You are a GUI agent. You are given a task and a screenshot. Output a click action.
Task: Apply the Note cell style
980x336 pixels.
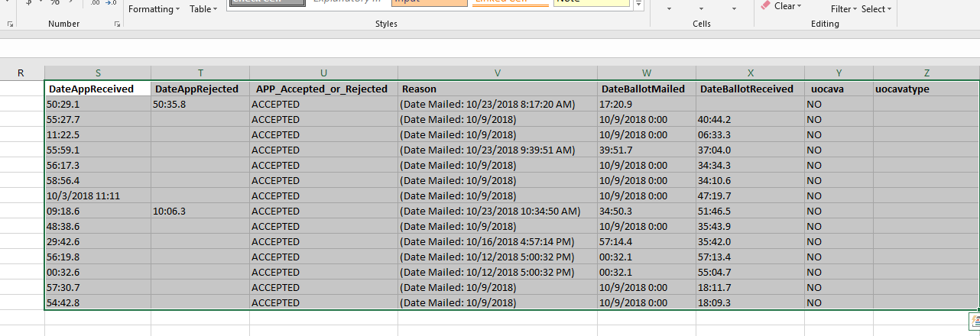click(x=590, y=2)
